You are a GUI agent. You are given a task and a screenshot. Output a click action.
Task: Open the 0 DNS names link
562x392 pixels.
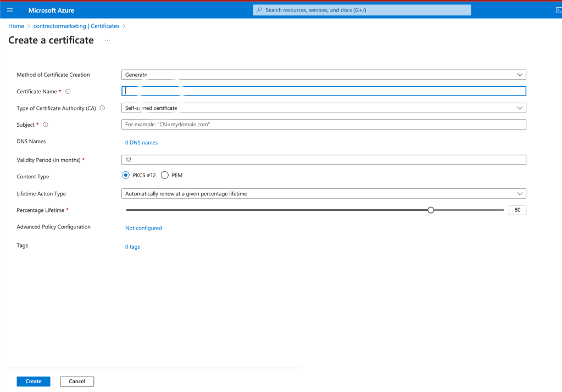pyautogui.click(x=141, y=143)
